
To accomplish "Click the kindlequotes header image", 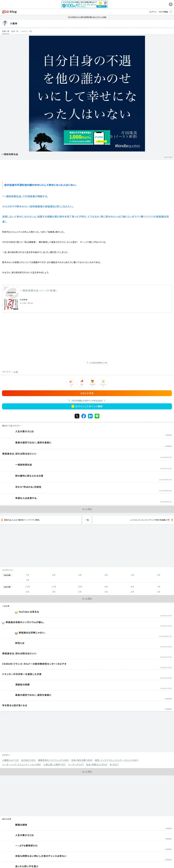I will click(x=87, y=94).
